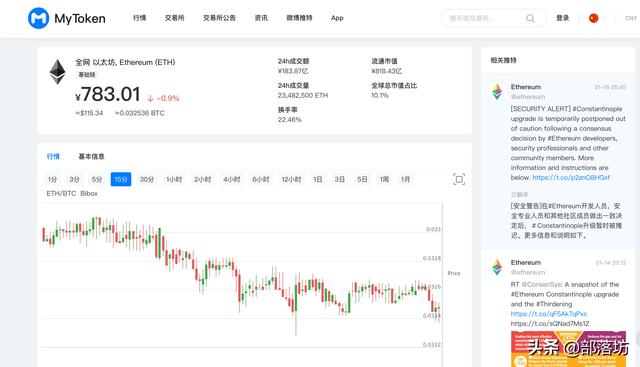The width and height of the screenshot is (640, 367).
Task: Select the 1小时 chart interval
Action: (174, 179)
